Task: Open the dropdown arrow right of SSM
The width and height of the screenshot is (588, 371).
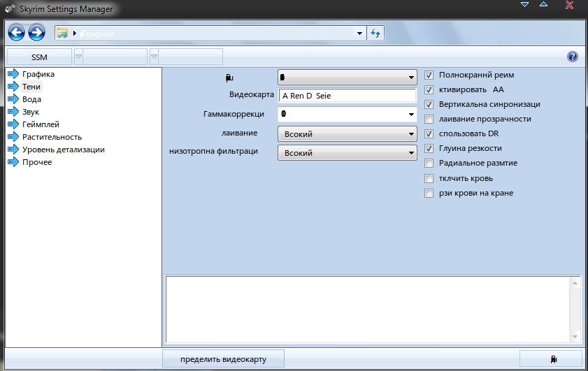Action: point(78,57)
